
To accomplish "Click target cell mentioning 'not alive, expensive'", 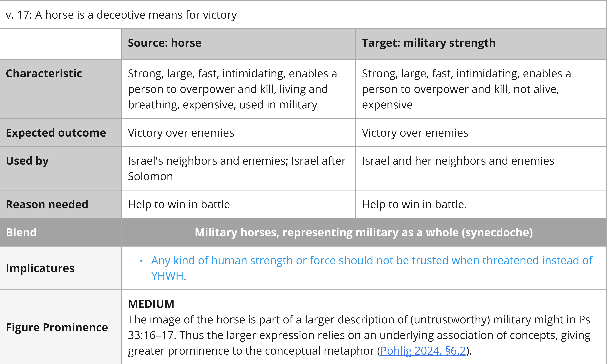I will click(481, 89).
